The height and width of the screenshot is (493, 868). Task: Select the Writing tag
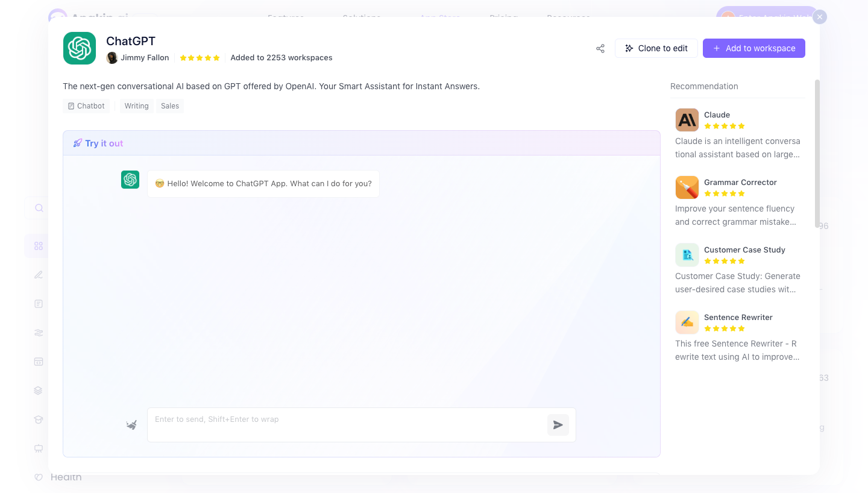[136, 106]
